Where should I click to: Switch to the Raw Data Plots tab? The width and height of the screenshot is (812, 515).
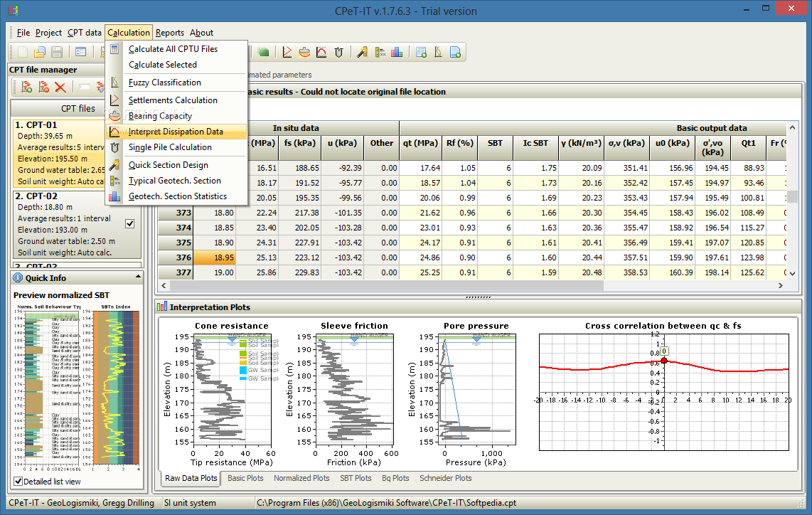coord(191,478)
